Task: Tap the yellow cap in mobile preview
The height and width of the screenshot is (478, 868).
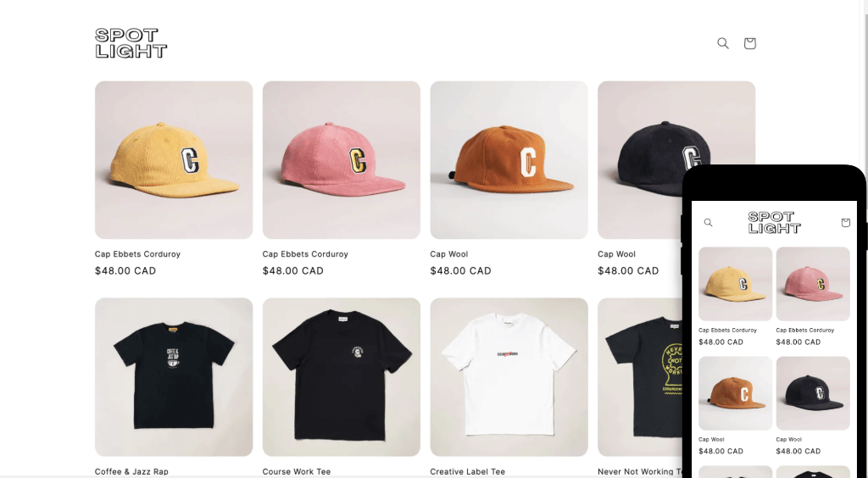Action: pos(735,284)
